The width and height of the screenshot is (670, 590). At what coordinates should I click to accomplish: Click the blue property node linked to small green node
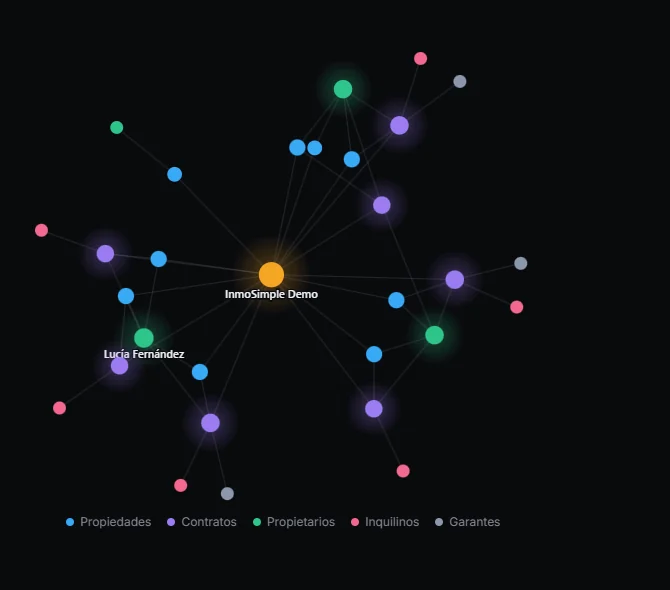coord(174,174)
